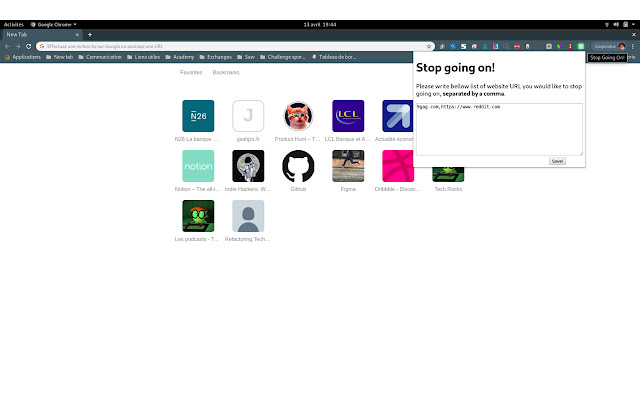Close the New Tab tab
Image resolution: width=640 pixels, height=400 pixels.
coord(77,35)
